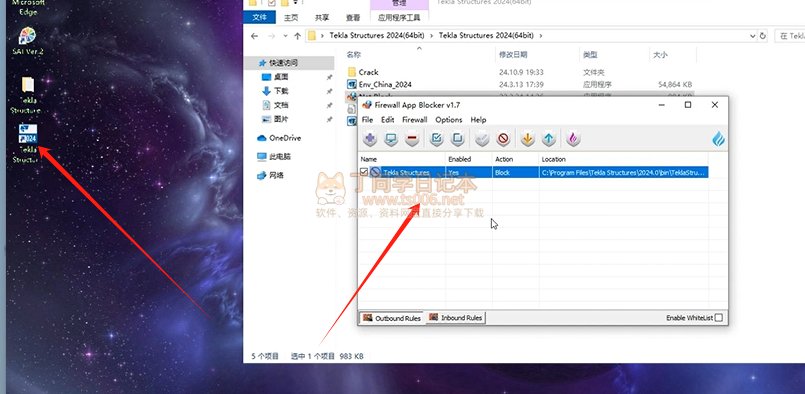This screenshot has height=394, width=805.
Task: Click the Add Application plus icon
Action: click(x=370, y=139)
